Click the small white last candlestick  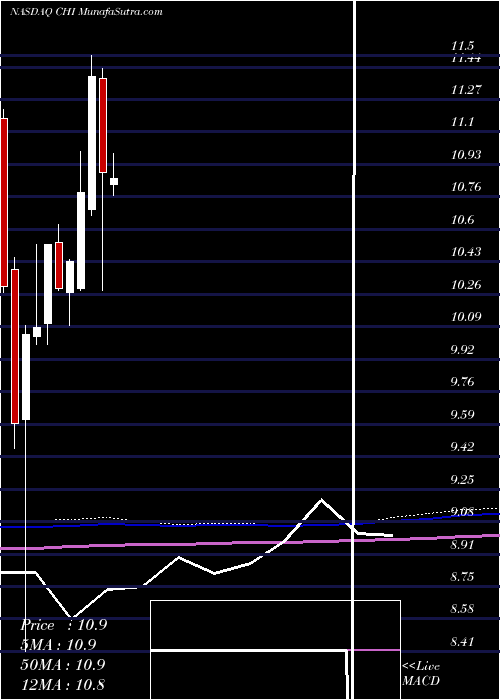(114, 181)
